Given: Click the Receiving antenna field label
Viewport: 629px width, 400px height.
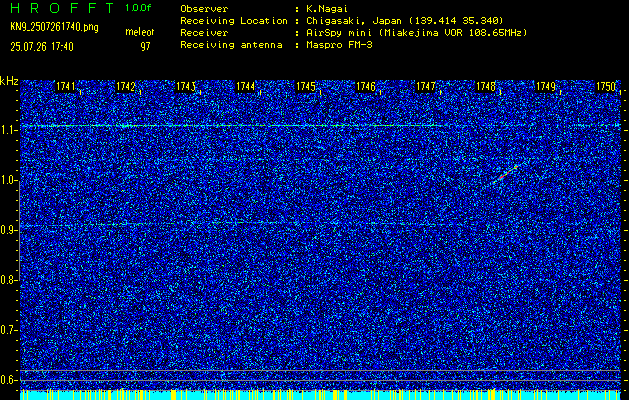Looking at the screenshot, I should click(231, 45).
